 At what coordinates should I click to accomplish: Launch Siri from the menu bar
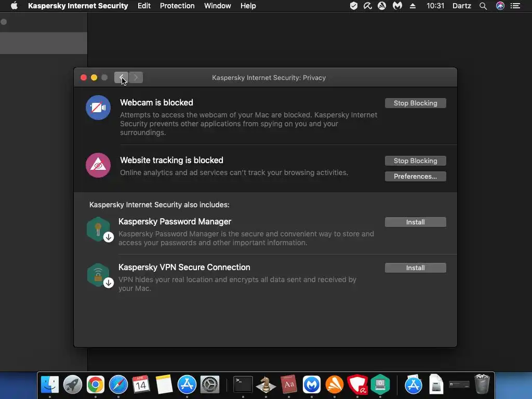(x=500, y=6)
